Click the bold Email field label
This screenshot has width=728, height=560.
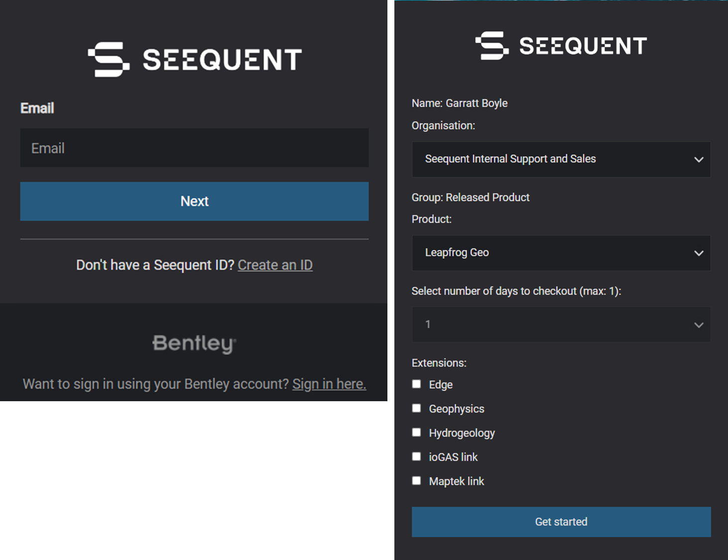coord(37,108)
